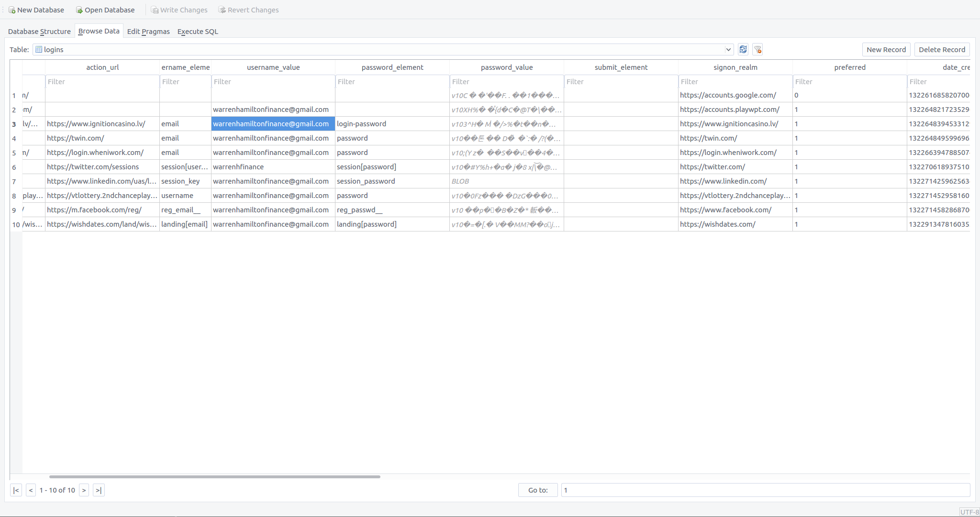The height and width of the screenshot is (517, 980).
Task: Click the username_value filter field
Action: coord(273,82)
